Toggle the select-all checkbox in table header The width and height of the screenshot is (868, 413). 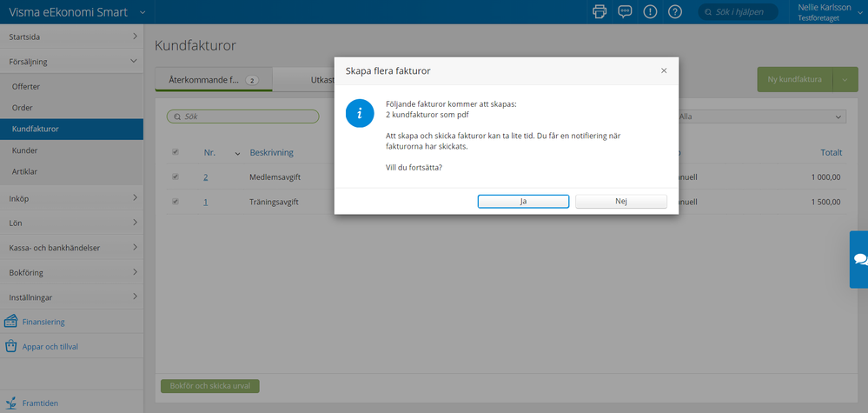(x=176, y=152)
